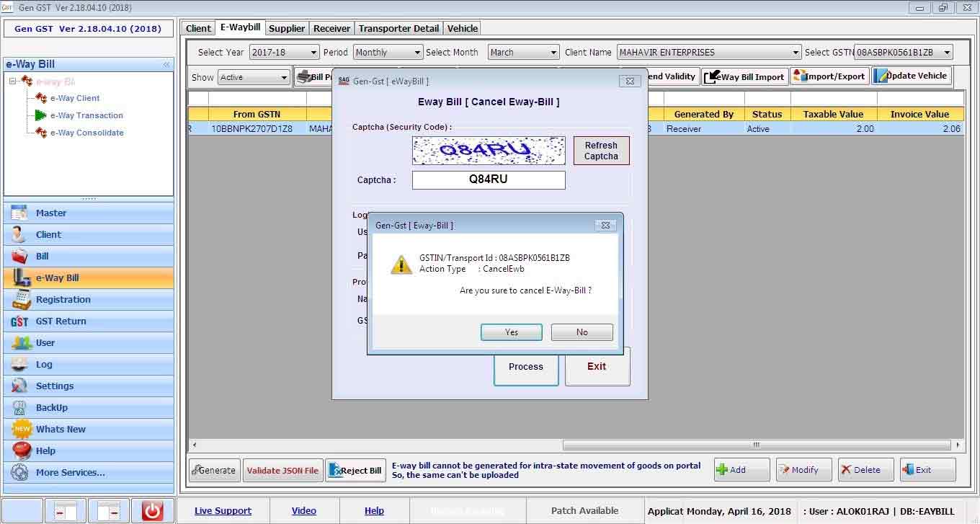Collapse the e-Way Bill panel chevron
This screenshot has height=524, width=980.
(x=166, y=64)
